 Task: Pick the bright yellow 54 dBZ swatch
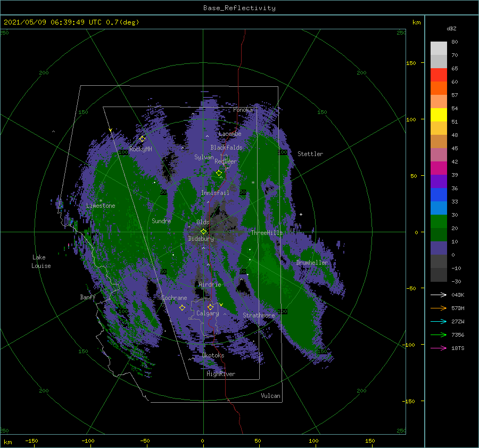pos(439,115)
